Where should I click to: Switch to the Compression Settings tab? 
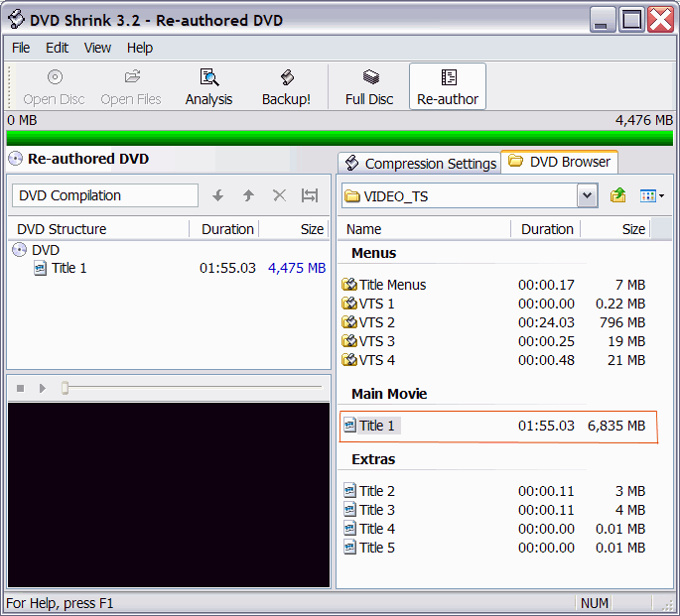pos(420,164)
